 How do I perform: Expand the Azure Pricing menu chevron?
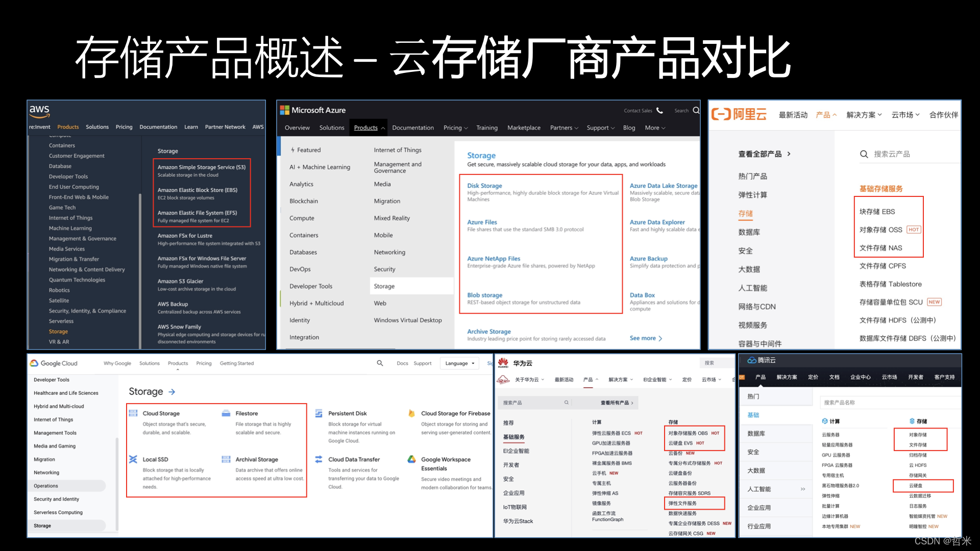(x=465, y=128)
